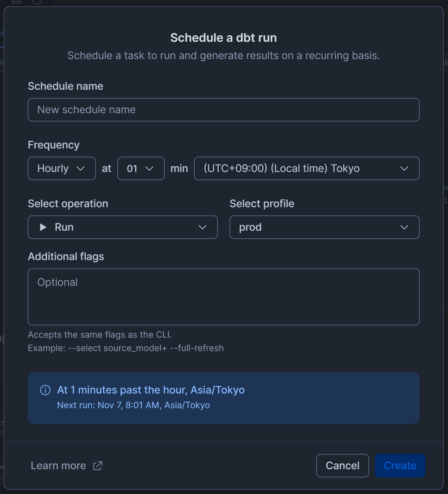448x494 pixels.
Task: Expand the Select operation dropdown showing Run
Action: (123, 227)
